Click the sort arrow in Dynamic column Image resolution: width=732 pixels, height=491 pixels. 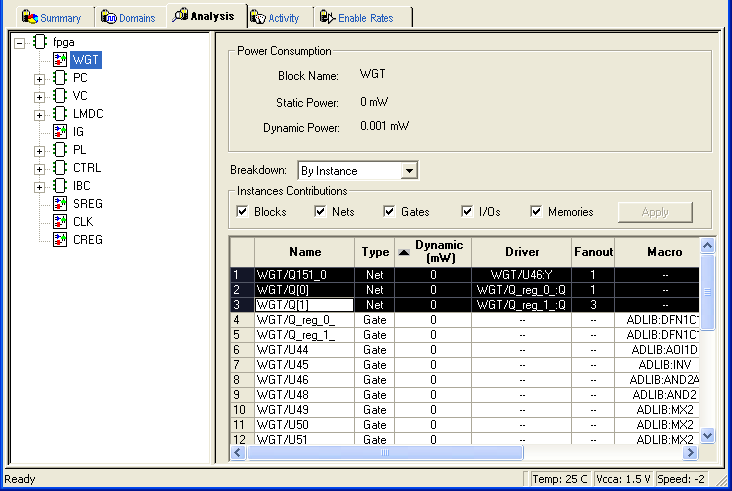404,253
